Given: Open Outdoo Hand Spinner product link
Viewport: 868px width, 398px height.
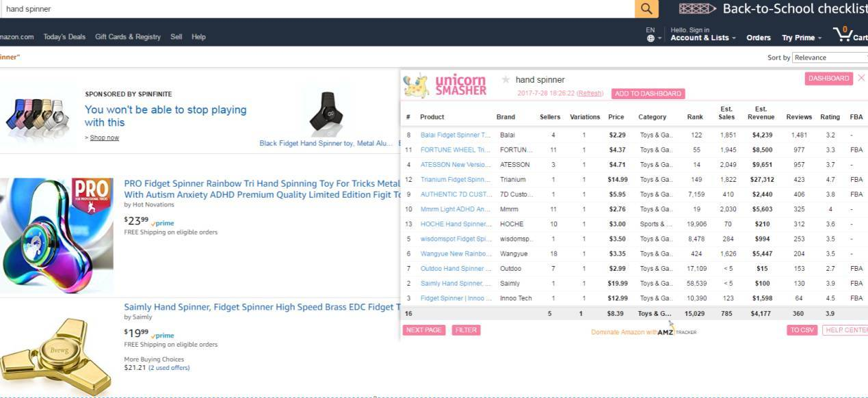Looking at the screenshot, I should pyautogui.click(x=456, y=269).
